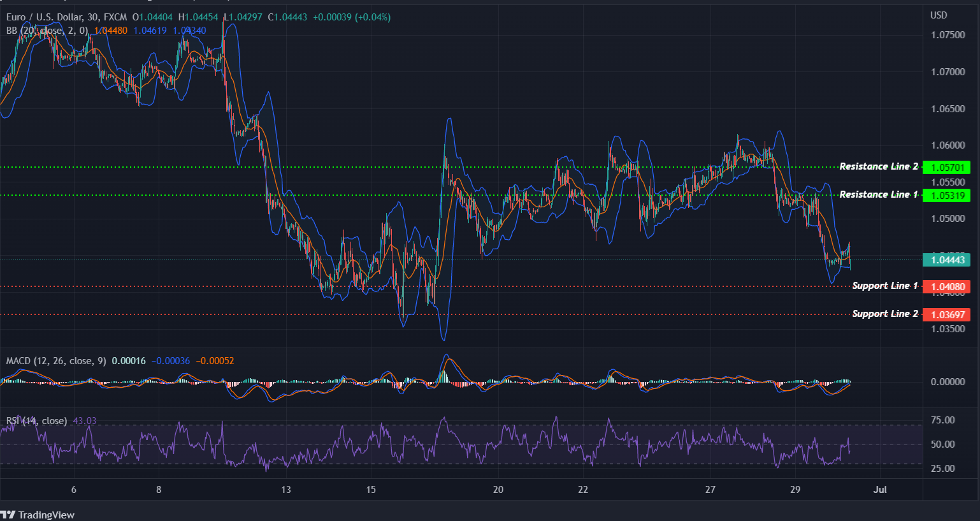Click the red 1.04080 support price tag

coord(947,287)
